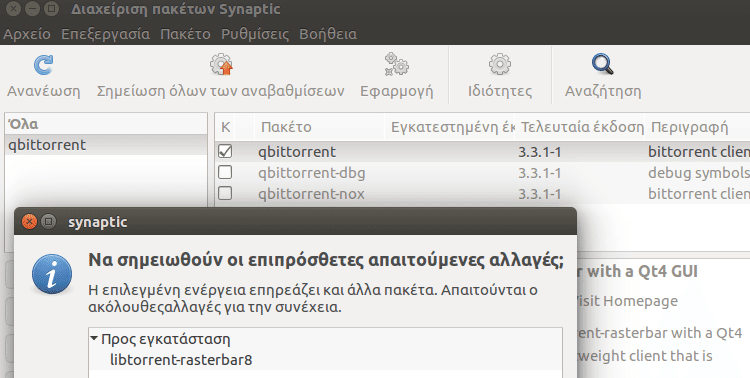Select the qbittorrent-nox package name
This screenshot has width=750, height=378.
click(x=311, y=193)
